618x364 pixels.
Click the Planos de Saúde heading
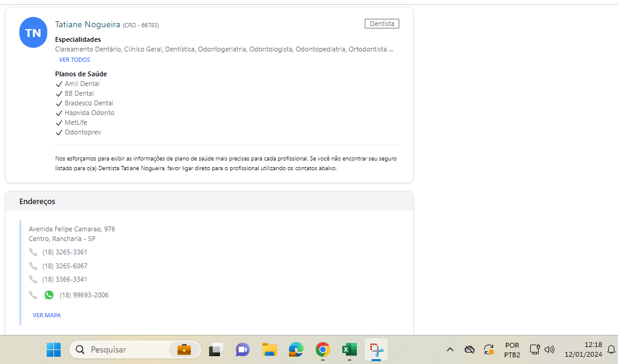pyautogui.click(x=81, y=74)
